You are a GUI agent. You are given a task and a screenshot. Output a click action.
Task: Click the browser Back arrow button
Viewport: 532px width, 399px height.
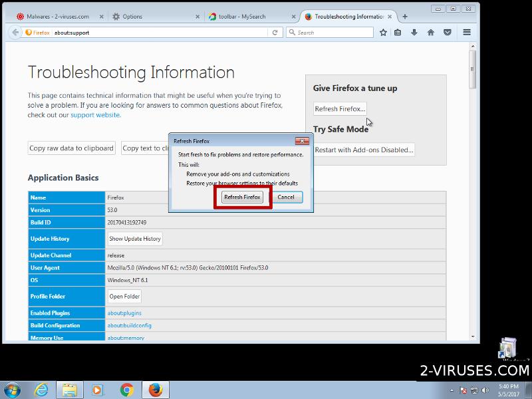click(15, 32)
